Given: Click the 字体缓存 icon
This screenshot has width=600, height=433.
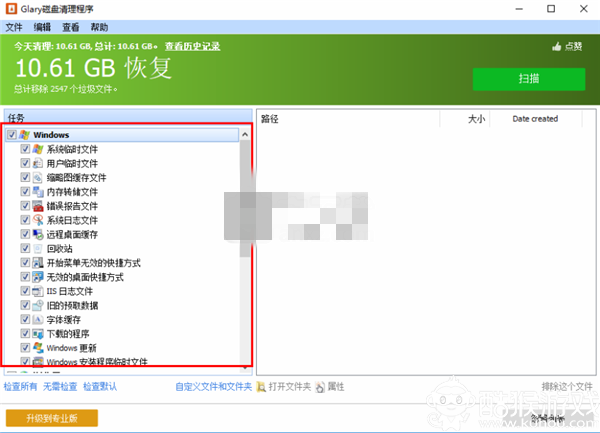Looking at the screenshot, I should 38,319.
